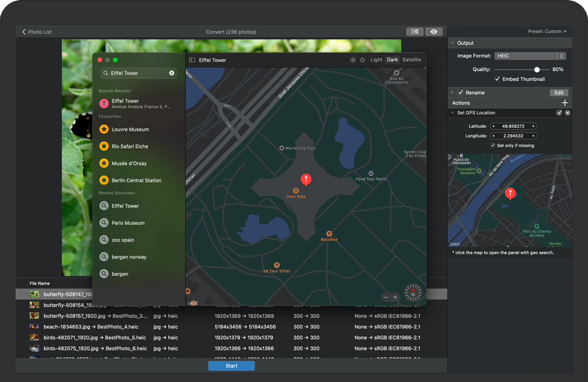Collapse the Output section
Screen dimensions: 588x382
click(452, 43)
